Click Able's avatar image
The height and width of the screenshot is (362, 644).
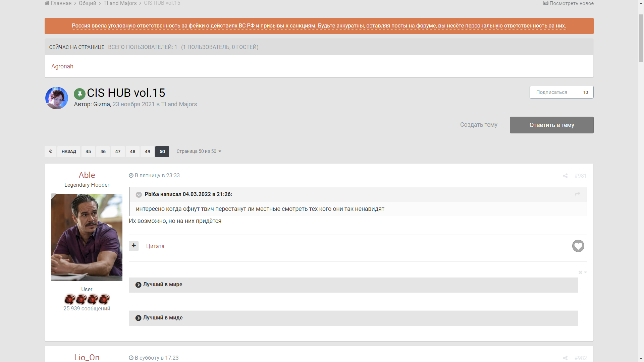pyautogui.click(x=87, y=237)
